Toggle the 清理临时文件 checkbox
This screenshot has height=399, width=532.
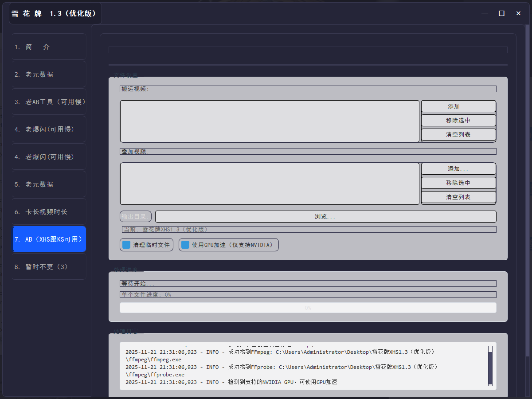point(127,245)
